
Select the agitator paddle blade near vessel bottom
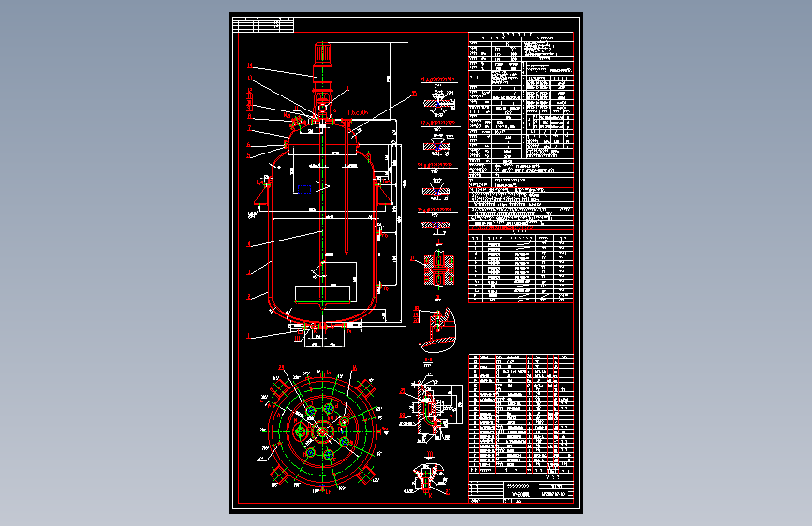click(x=322, y=301)
